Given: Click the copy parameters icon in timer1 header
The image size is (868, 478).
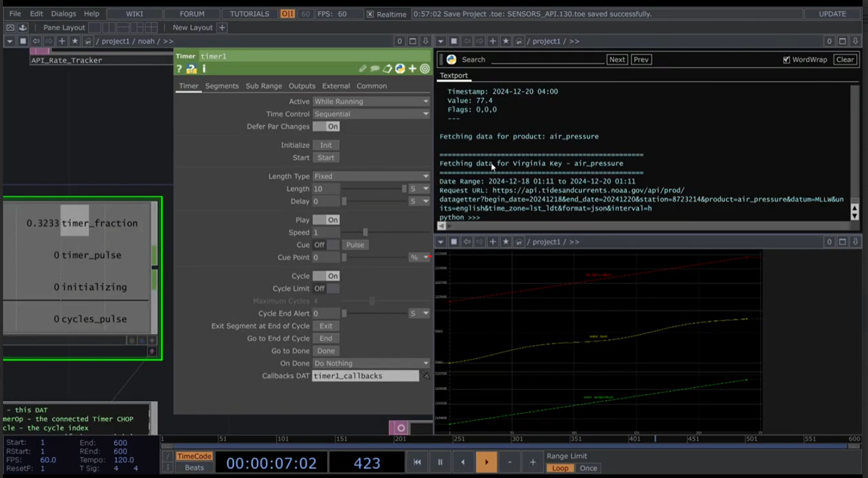Looking at the screenshot, I should (x=388, y=69).
